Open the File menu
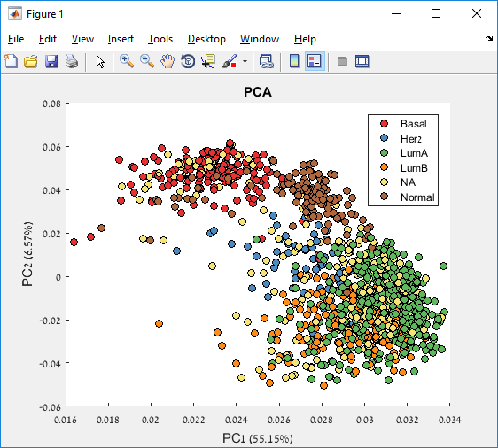This screenshot has width=498, height=448. (x=16, y=39)
